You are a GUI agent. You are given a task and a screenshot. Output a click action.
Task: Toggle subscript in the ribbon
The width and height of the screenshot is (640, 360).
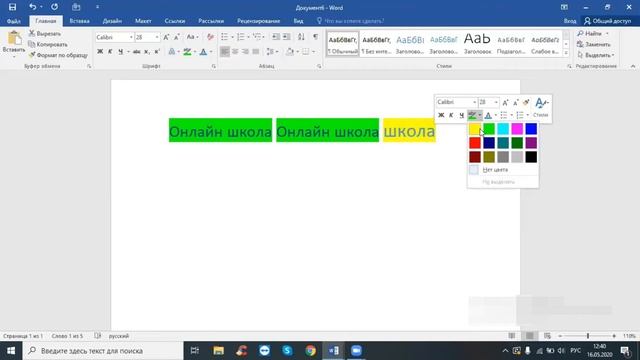(147, 51)
